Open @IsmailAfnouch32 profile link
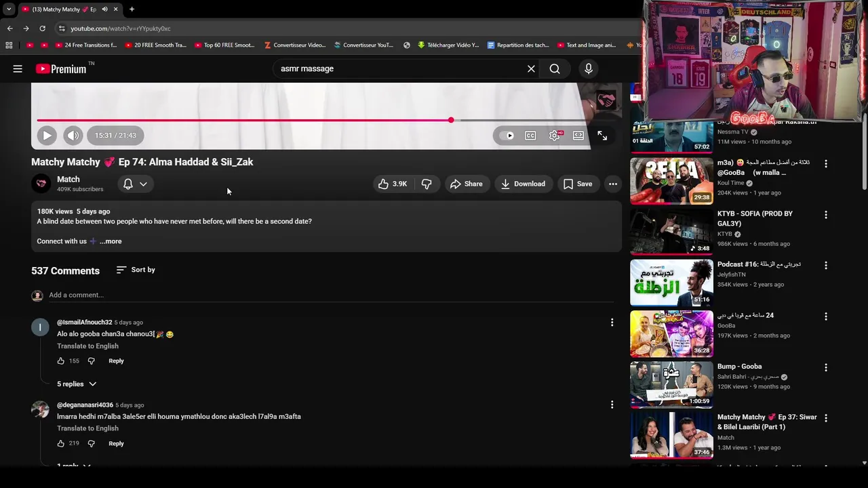Viewport: 868px width, 488px height. pyautogui.click(x=85, y=323)
